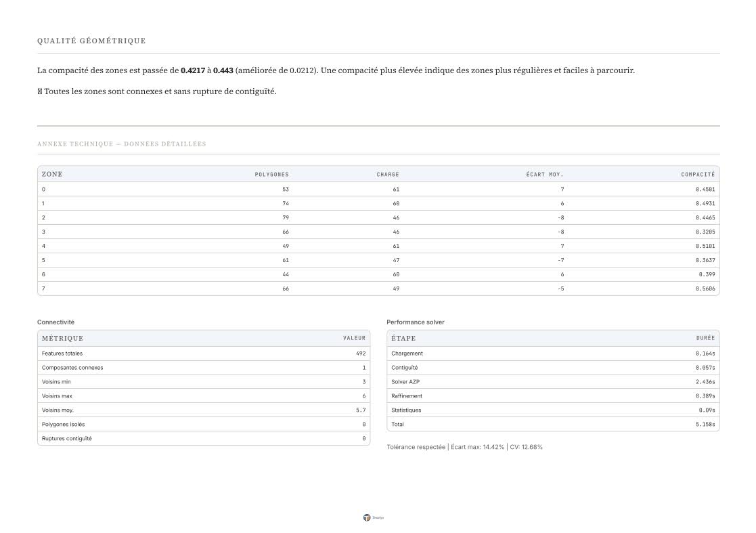Image resolution: width=756 pixels, height=533 pixels.
Task: Select the 'Chargement' row label
Action: click(x=407, y=354)
